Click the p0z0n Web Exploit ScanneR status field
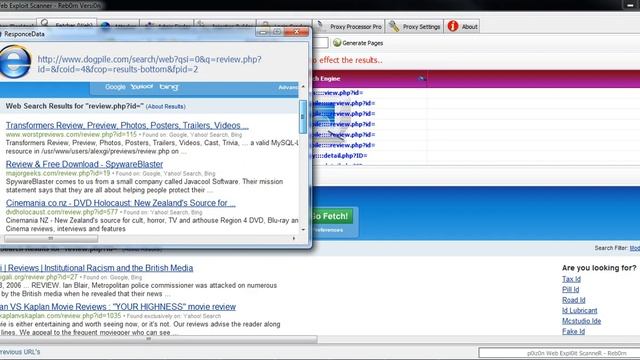Viewport: 640px width, 360px height. [559, 353]
